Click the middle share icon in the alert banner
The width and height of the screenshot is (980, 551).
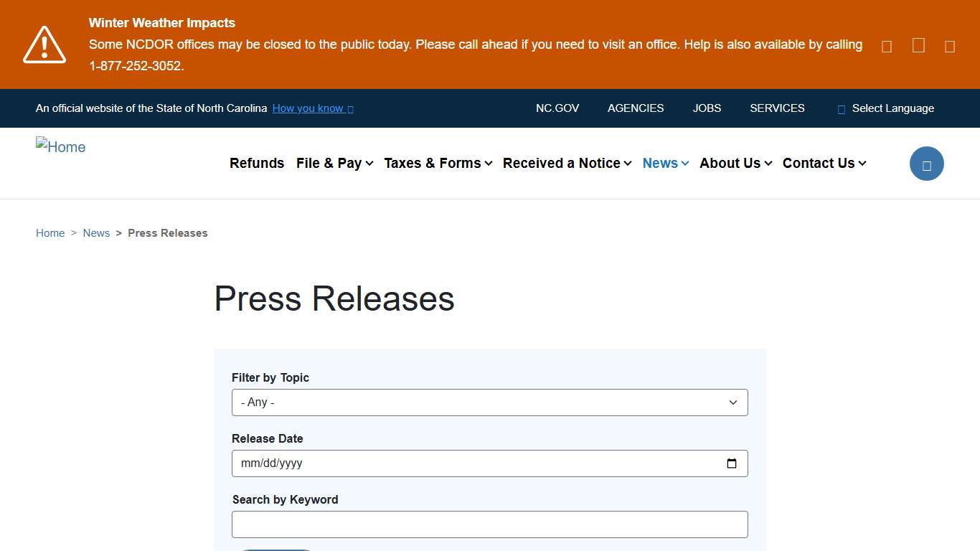point(918,45)
